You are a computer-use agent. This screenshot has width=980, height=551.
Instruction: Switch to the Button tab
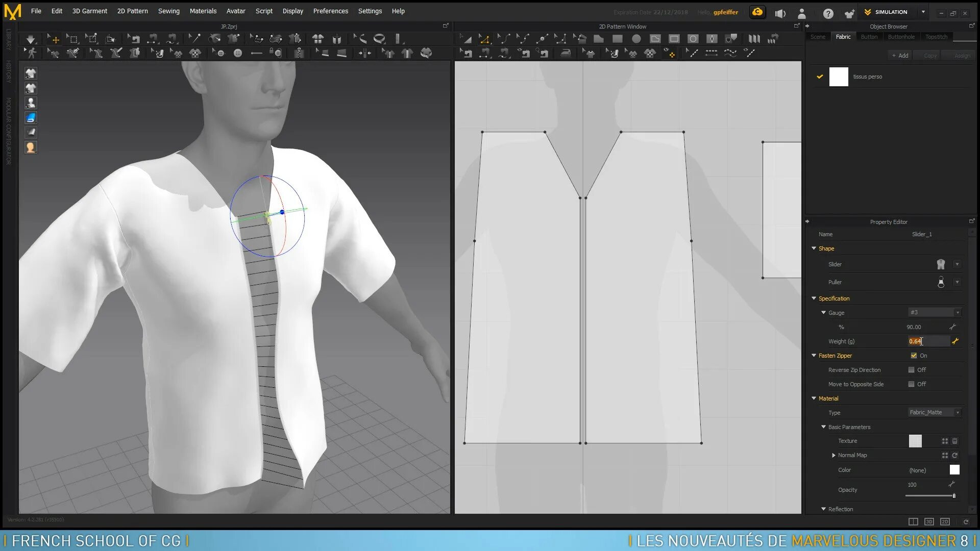pos(869,37)
